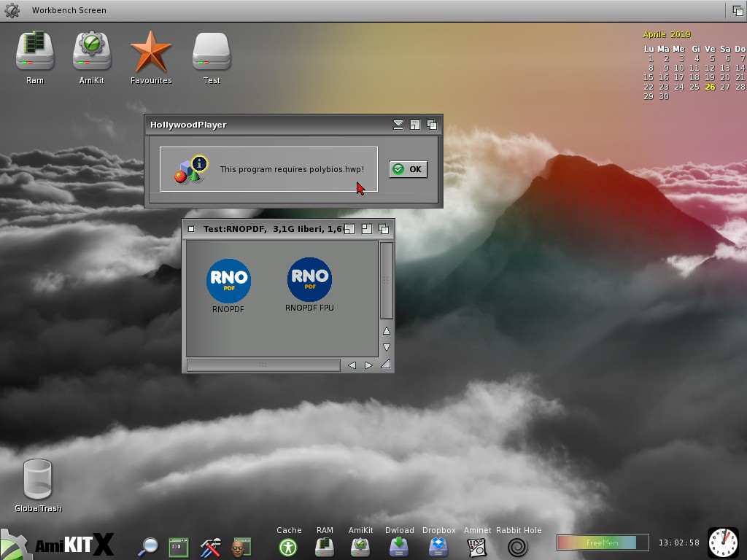The image size is (747, 560).
Task: Launch the RNOPDF FPU icon
Action: [309, 279]
